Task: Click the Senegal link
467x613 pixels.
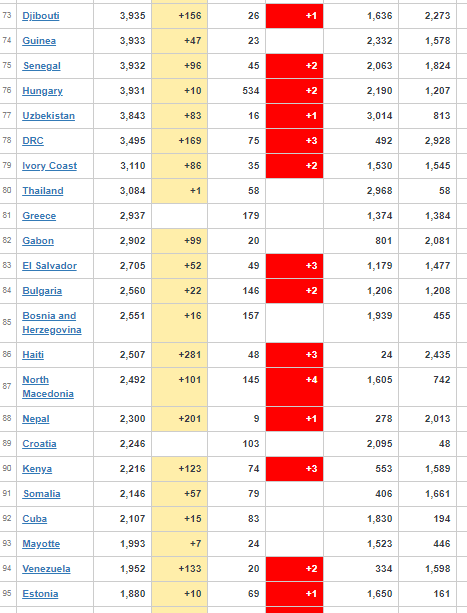Action: (x=42, y=66)
